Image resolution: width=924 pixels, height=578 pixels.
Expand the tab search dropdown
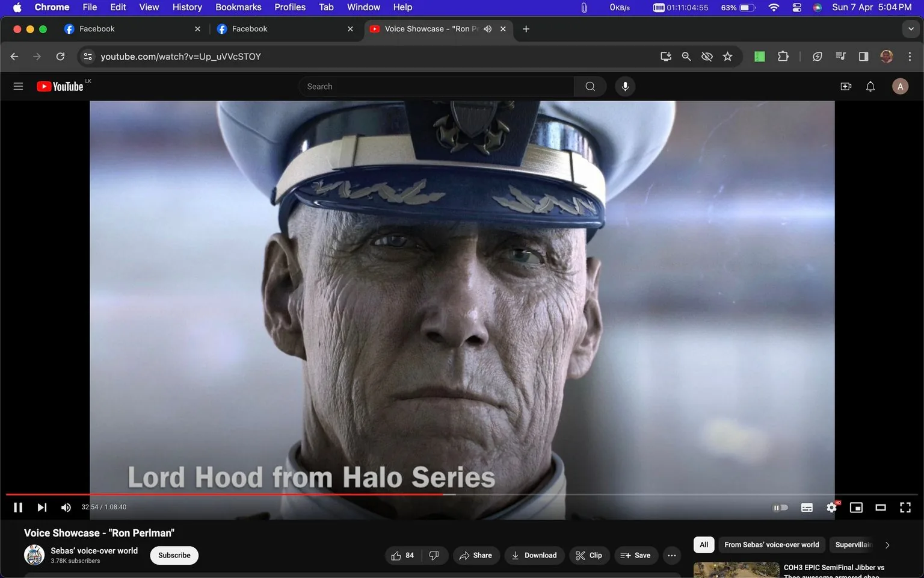(x=911, y=28)
